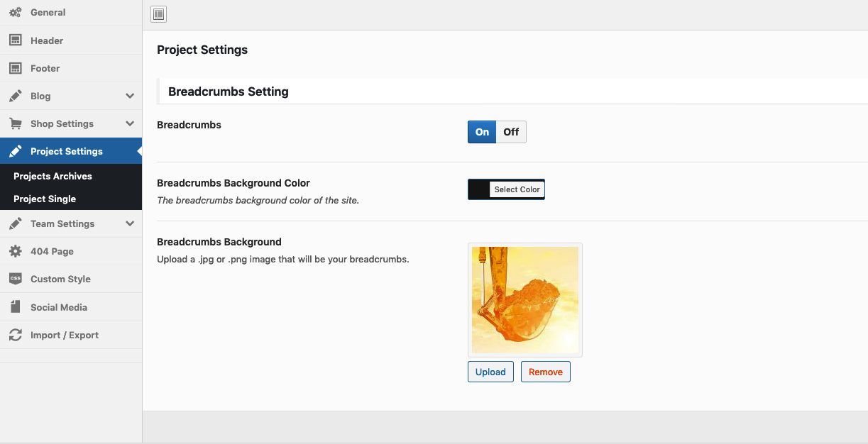The image size is (868, 444).
Task: Click the expand-all sections icon at top
Action: point(158,14)
